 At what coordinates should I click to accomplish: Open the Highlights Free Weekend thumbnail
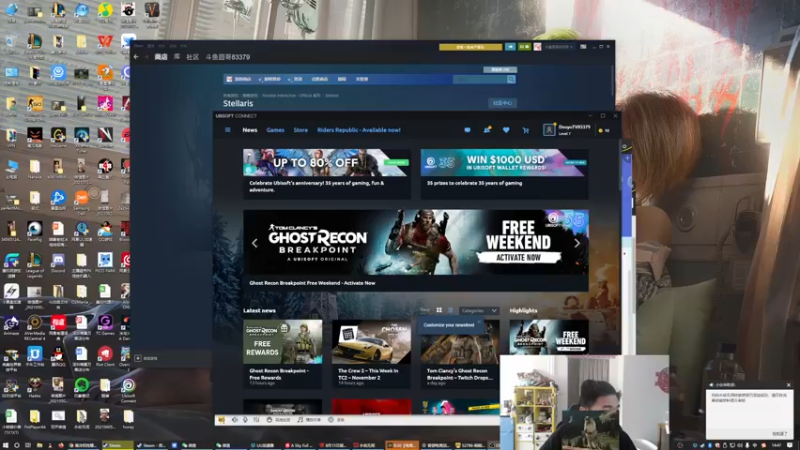pyautogui.click(x=548, y=337)
